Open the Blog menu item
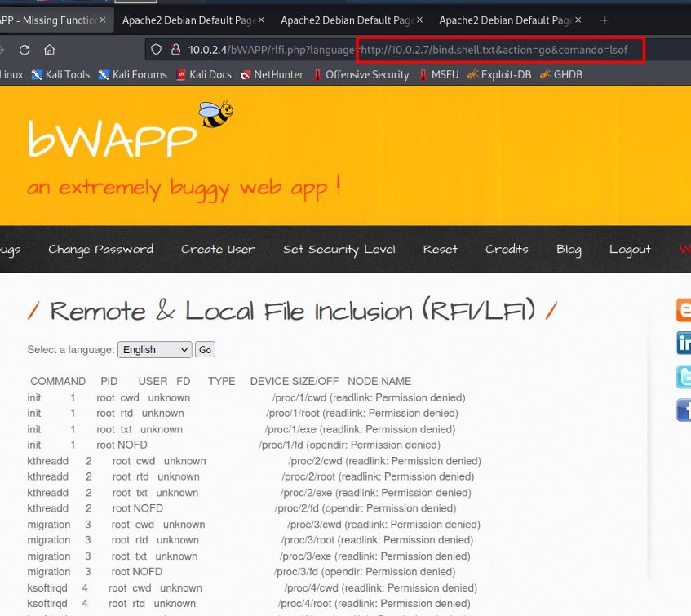Viewport: 691px width, 616px height. [569, 250]
